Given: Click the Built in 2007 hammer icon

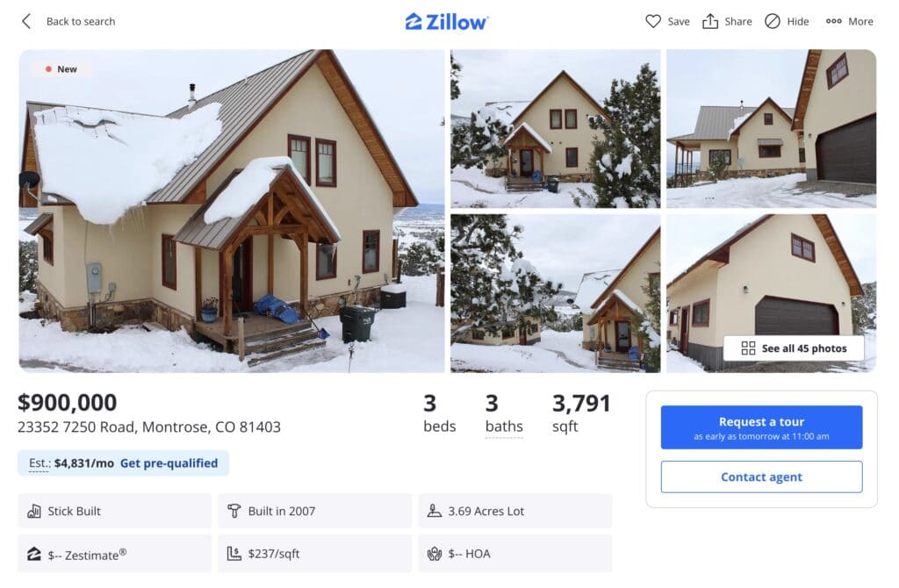Looking at the screenshot, I should tap(234, 511).
